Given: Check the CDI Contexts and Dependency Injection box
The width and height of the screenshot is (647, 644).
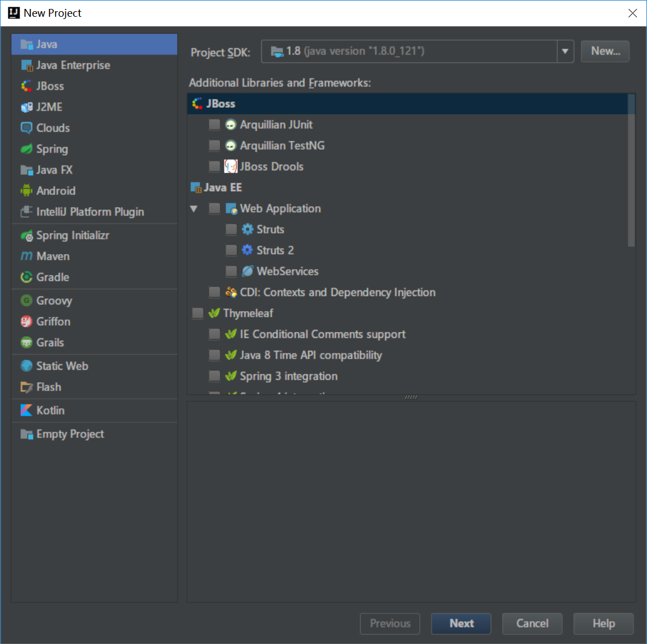Looking at the screenshot, I should pyautogui.click(x=214, y=292).
